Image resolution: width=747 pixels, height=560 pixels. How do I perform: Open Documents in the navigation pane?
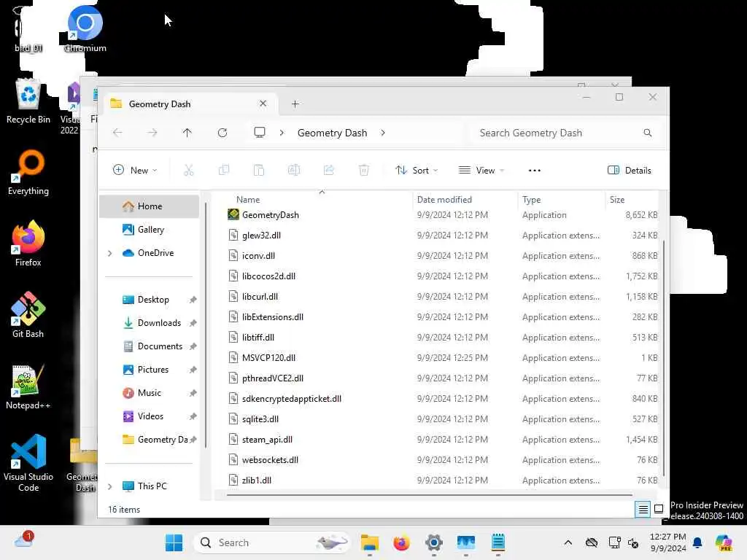click(149, 346)
